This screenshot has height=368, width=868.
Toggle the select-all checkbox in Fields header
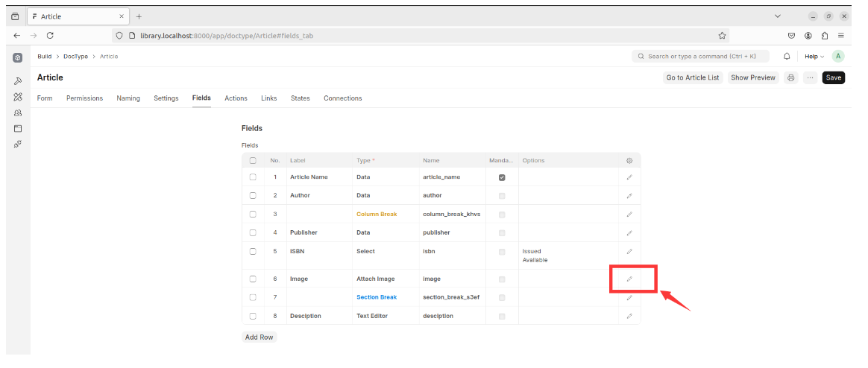(253, 160)
